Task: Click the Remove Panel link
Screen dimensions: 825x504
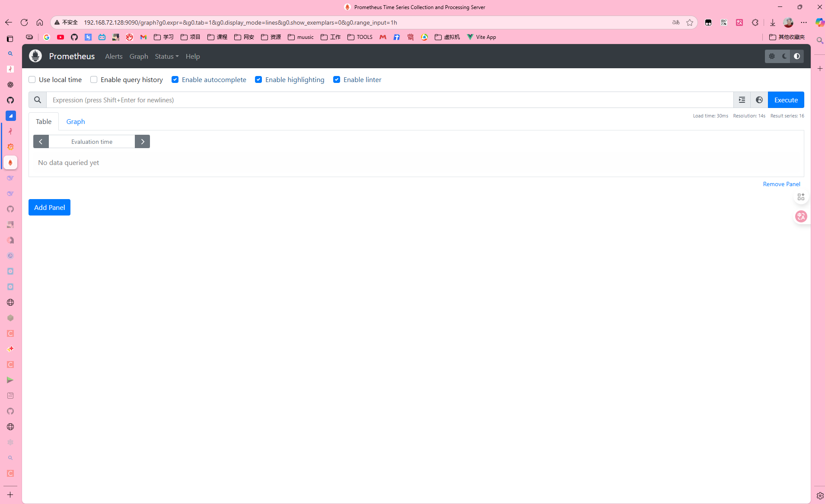Action: (x=781, y=184)
